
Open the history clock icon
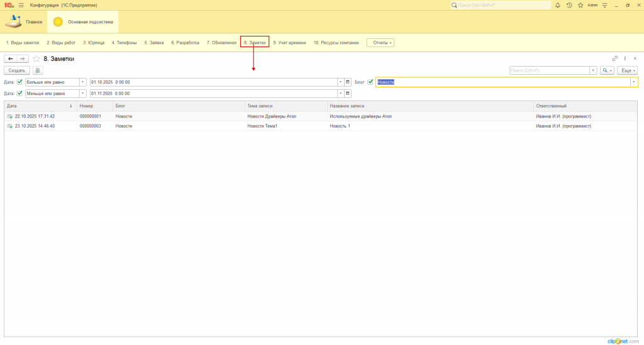569,5
